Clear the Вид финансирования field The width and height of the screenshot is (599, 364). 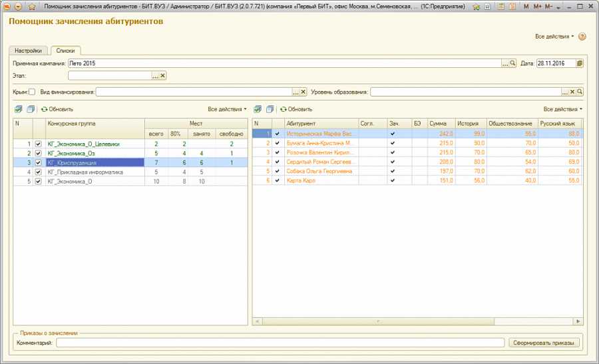coord(303,92)
